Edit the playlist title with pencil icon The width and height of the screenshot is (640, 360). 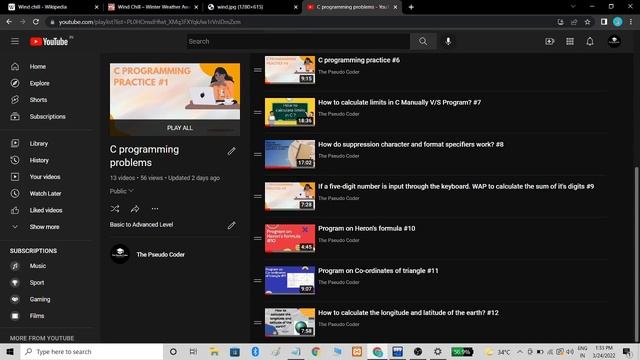pos(231,151)
